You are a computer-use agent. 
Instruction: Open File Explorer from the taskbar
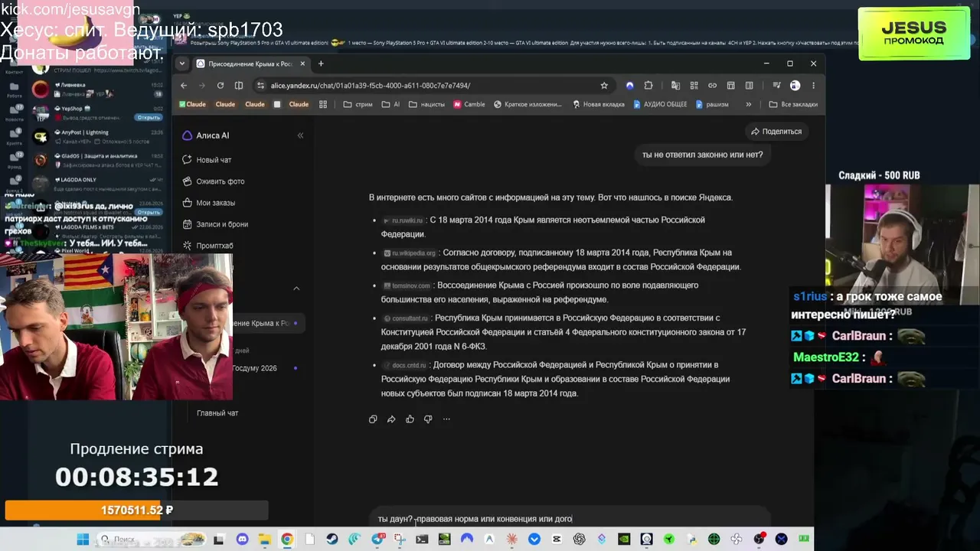pos(264,540)
